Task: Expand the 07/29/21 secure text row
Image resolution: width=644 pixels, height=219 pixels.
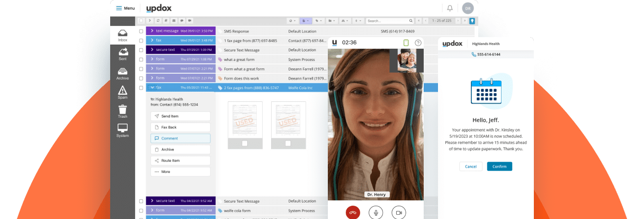Action: tap(151, 50)
